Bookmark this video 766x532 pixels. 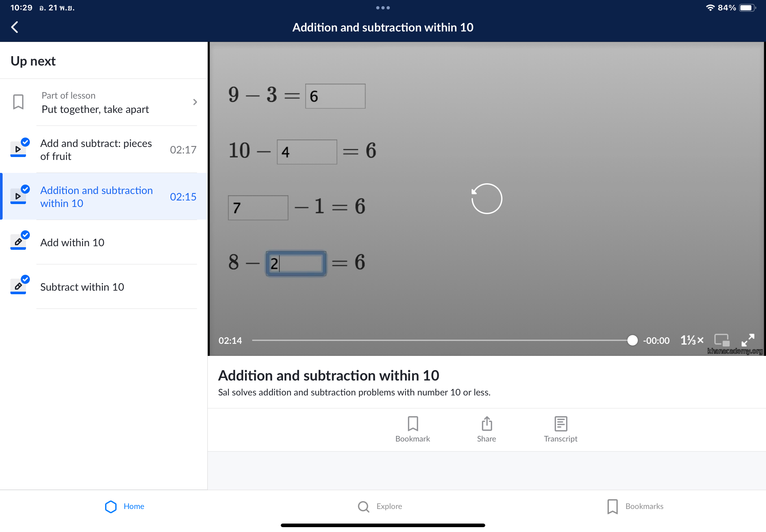(413, 429)
